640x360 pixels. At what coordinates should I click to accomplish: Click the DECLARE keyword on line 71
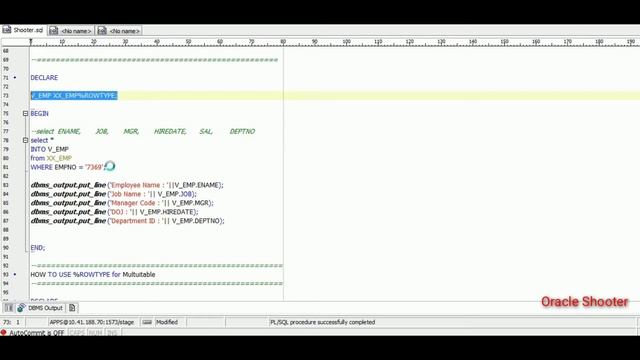pyautogui.click(x=44, y=78)
